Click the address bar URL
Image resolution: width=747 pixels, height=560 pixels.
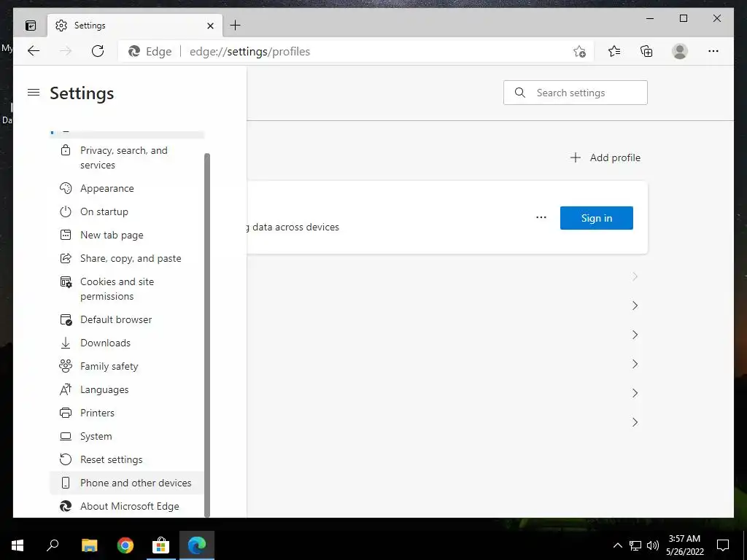tap(249, 52)
